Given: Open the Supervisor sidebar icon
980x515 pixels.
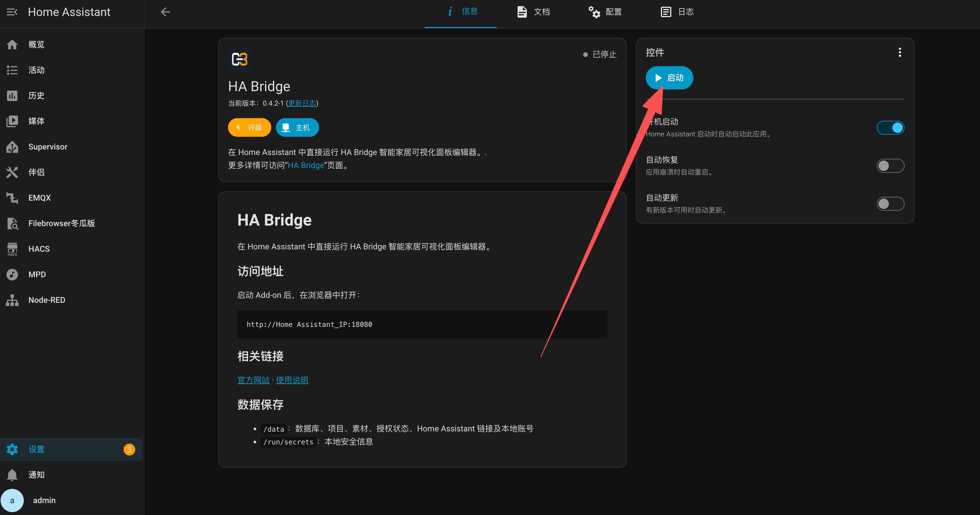Looking at the screenshot, I should point(12,147).
